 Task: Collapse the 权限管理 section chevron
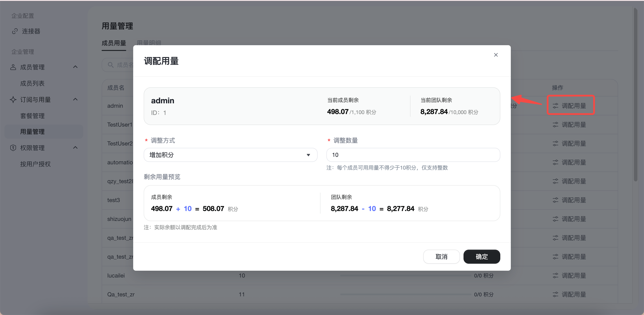75,147
